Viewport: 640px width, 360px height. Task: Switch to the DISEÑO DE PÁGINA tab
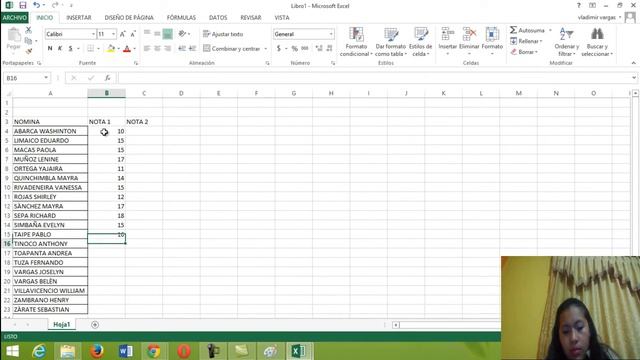point(129,18)
